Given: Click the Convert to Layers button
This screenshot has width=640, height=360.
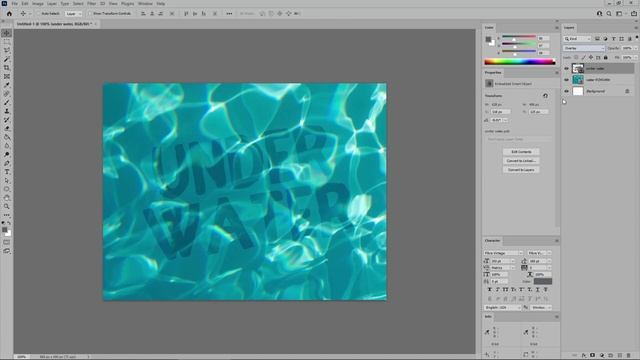Looking at the screenshot, I should pos(521,170).
